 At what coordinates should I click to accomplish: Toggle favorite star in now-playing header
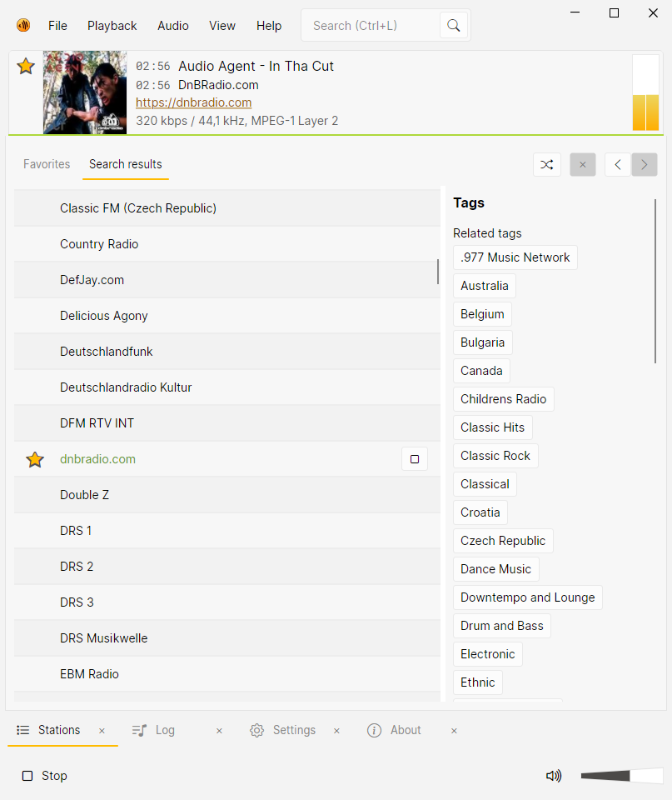click(x=26, y=66)
